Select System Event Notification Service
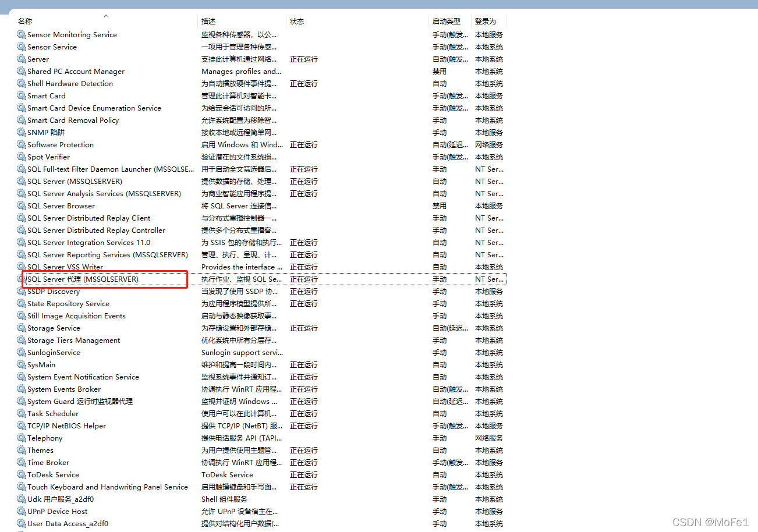The height and width of the screenshot is (532, 758). click(x=83, y=377)
